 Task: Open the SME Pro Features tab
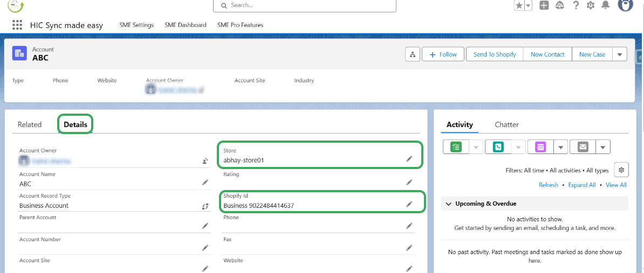pos(240,25)
